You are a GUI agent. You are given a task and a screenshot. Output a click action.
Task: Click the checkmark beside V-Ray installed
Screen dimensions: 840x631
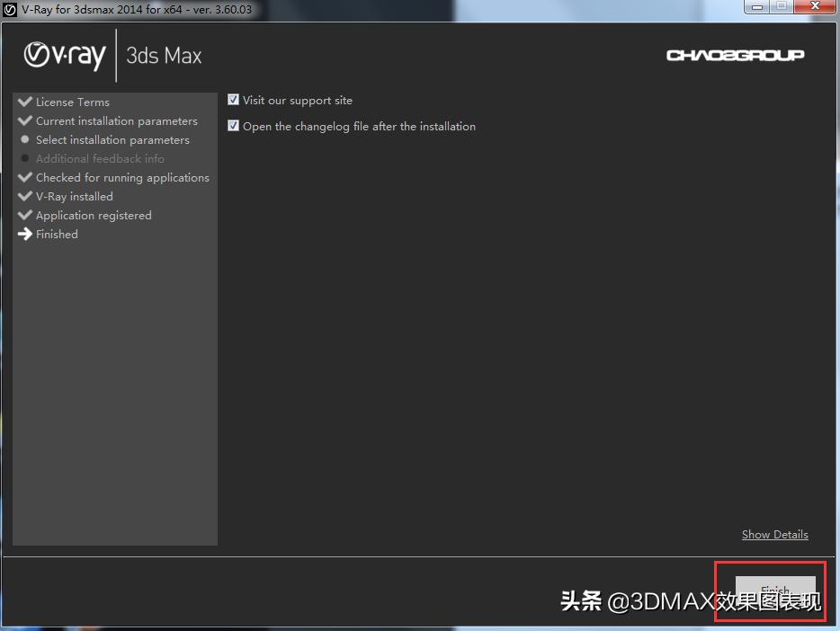25,196
